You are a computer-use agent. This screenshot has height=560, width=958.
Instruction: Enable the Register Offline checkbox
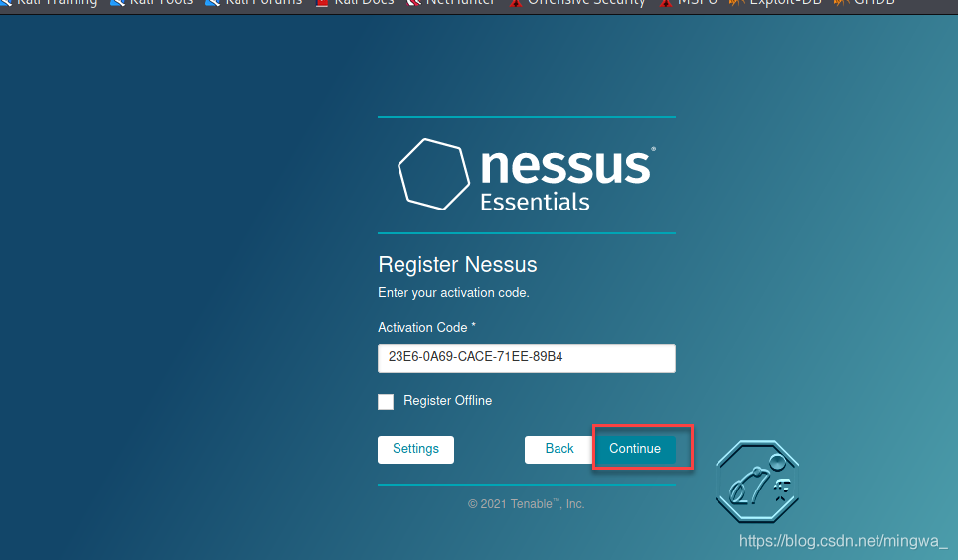[386, 402]
